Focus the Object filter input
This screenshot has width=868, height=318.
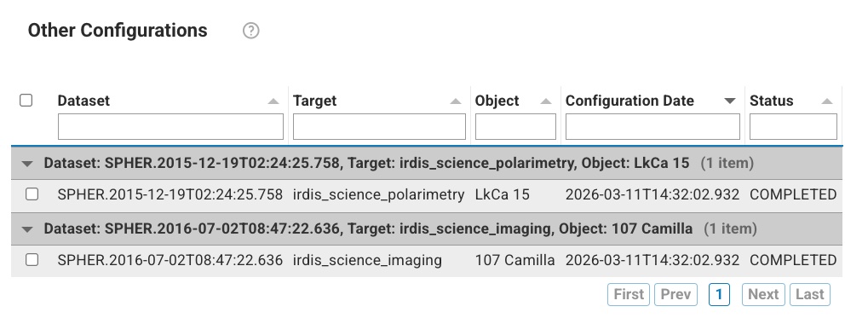tap(515, 126)
